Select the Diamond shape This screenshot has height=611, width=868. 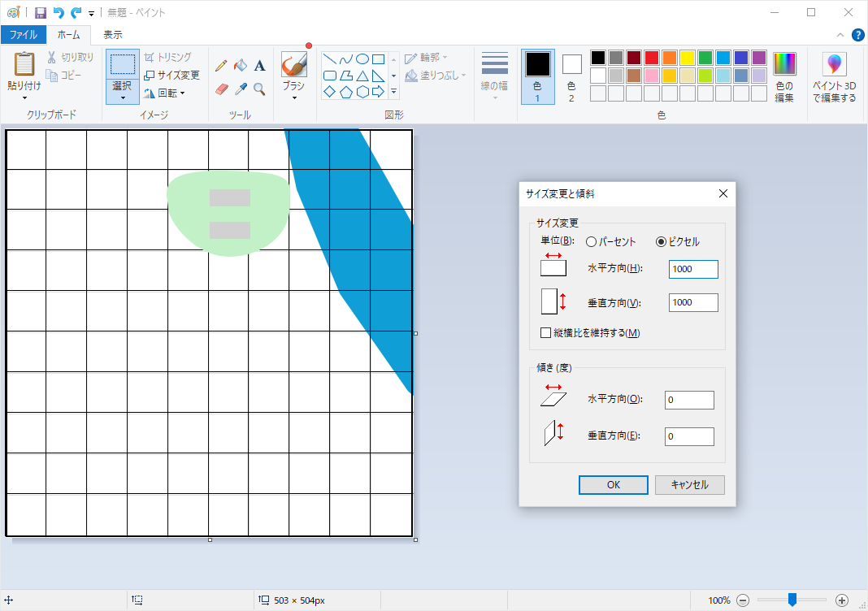pyautogui.click(x=329, y=92)
